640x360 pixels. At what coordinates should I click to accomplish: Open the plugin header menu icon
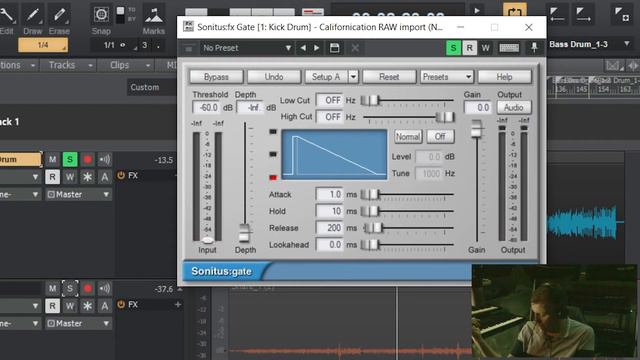pos(188,49)
